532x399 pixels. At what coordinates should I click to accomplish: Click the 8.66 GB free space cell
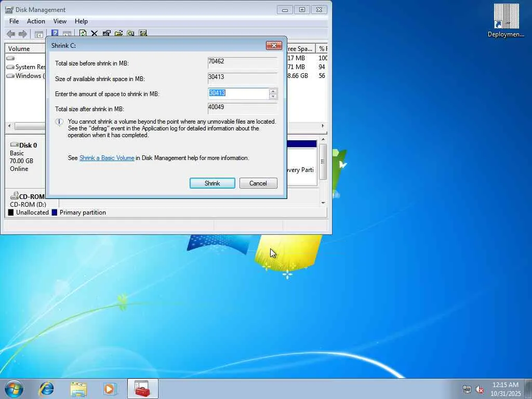click(298, 76)
